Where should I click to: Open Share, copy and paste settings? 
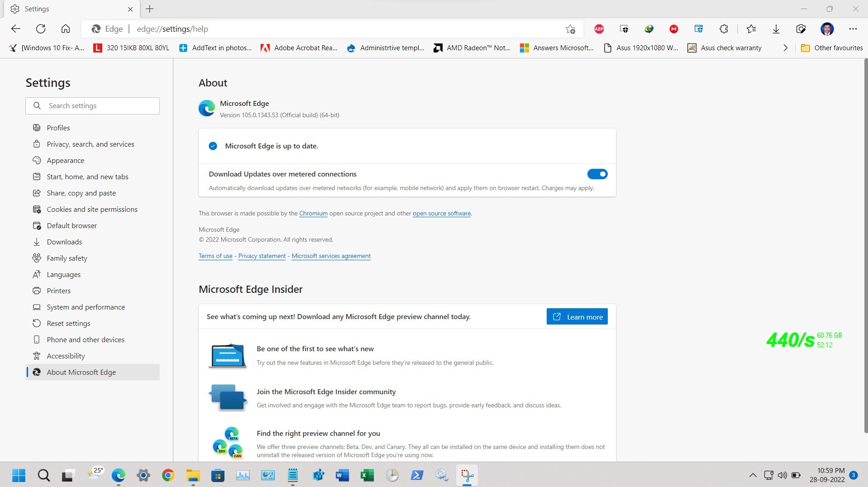click(93, 193)
